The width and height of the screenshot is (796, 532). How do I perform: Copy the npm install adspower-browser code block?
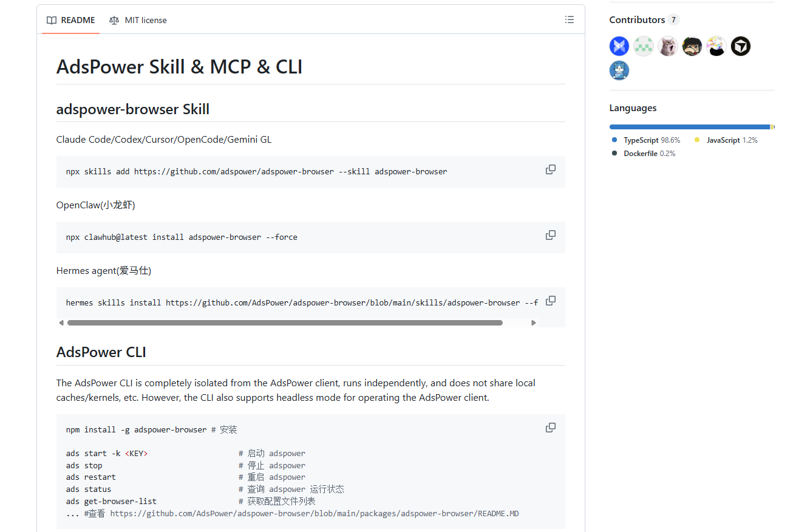point(551,428)
